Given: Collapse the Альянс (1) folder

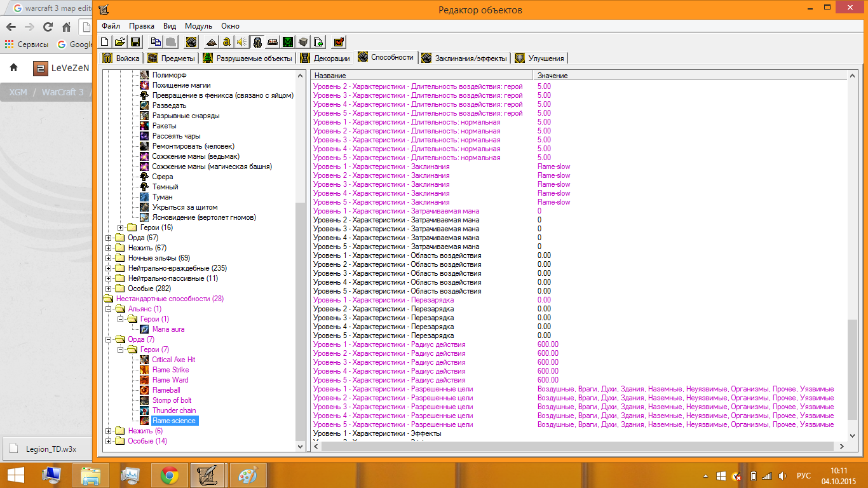Looking at the screenshot, I should click(109, 309).
